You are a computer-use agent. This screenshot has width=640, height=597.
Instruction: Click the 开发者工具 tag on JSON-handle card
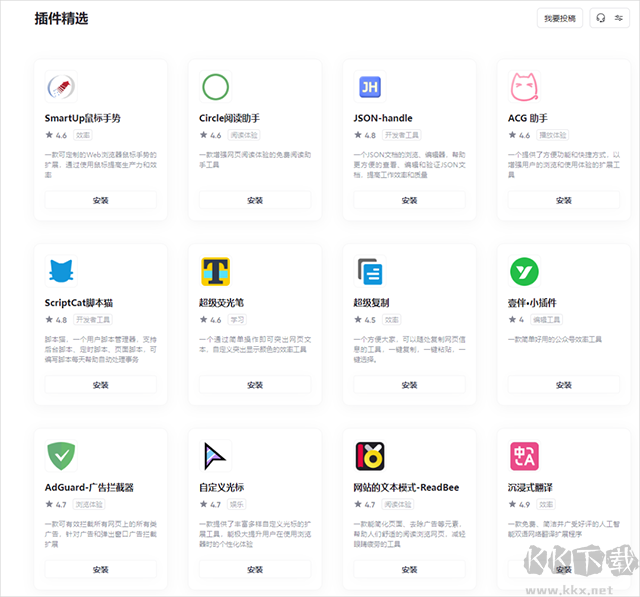pyautogui.click(x=402, y=135)
